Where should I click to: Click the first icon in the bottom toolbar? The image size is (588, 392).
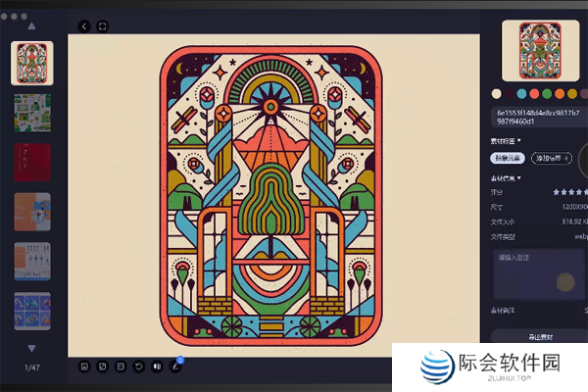(x=84, y=367)
